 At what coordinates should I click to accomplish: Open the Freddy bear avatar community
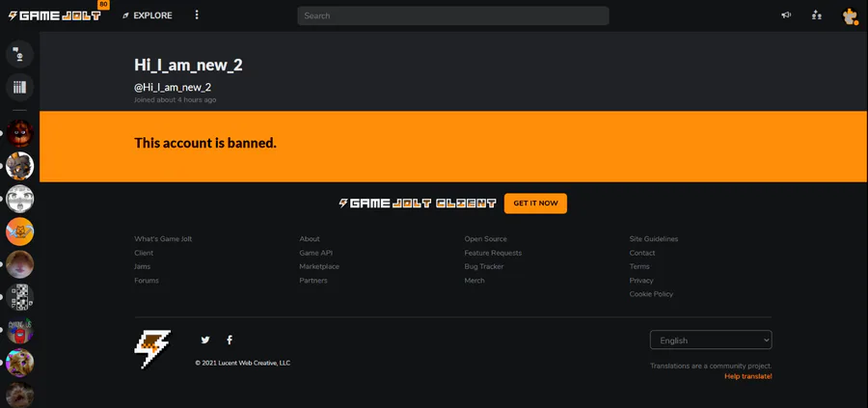point(20,133)
